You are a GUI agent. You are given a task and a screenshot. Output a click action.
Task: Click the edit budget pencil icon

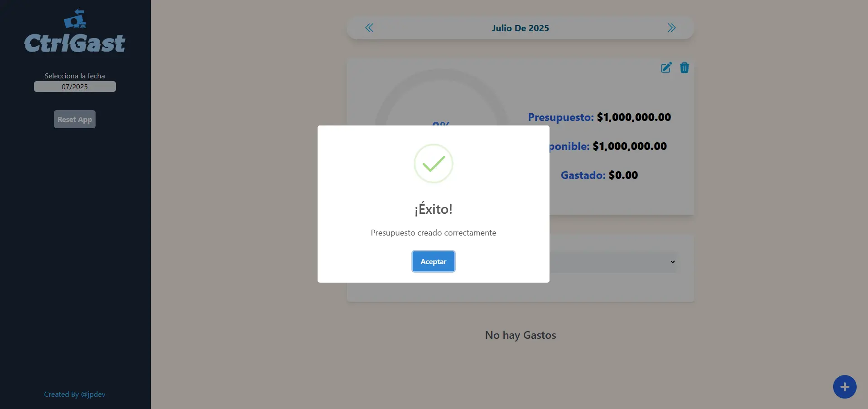[666, 68]
